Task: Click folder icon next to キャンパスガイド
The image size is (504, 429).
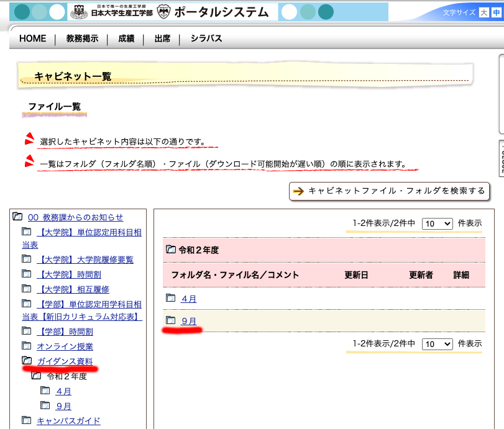Action: click(x=27, y=420)
